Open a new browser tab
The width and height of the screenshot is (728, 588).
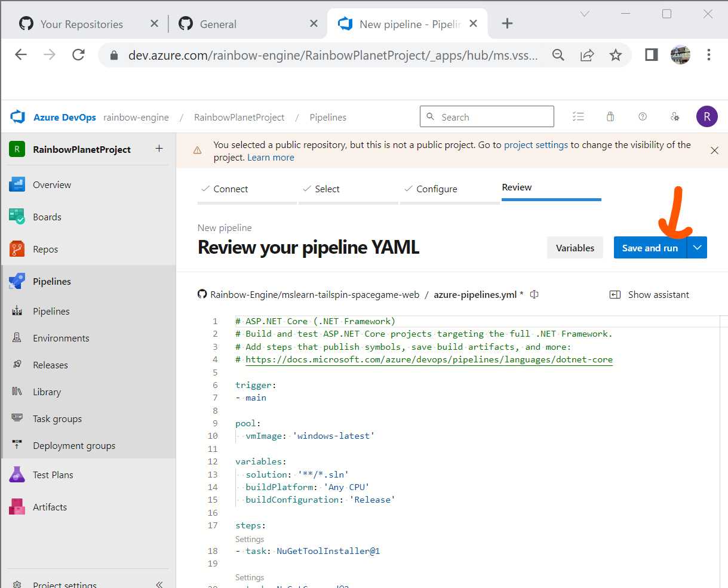[x=507, y=24]
